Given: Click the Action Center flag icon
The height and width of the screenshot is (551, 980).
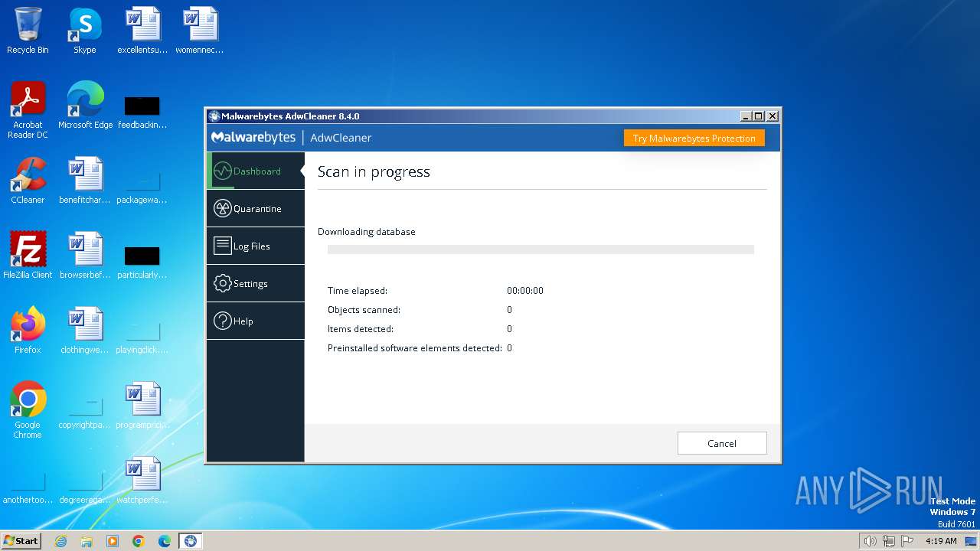Looking at the screenshot, I should pyautogui.click(x=908, y=541).
